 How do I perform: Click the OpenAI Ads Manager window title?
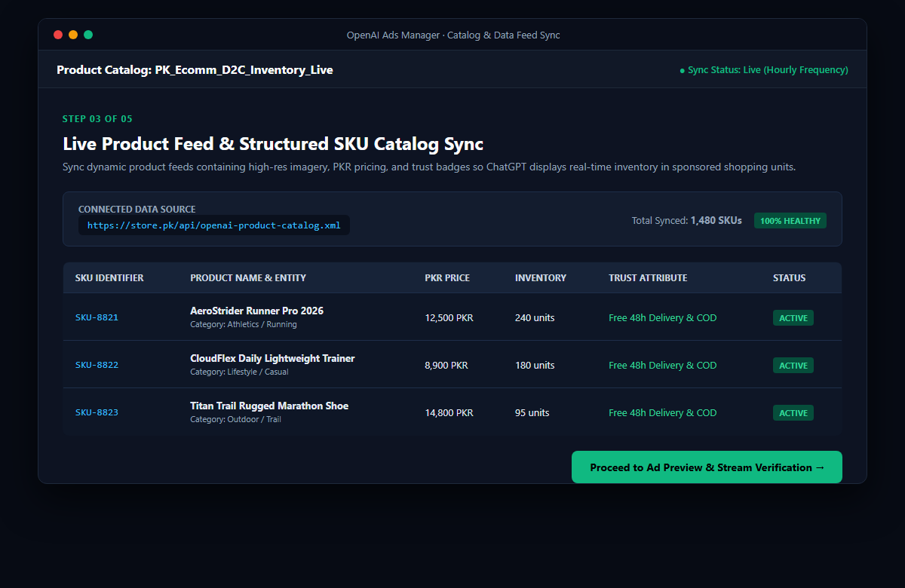[453, 35]
